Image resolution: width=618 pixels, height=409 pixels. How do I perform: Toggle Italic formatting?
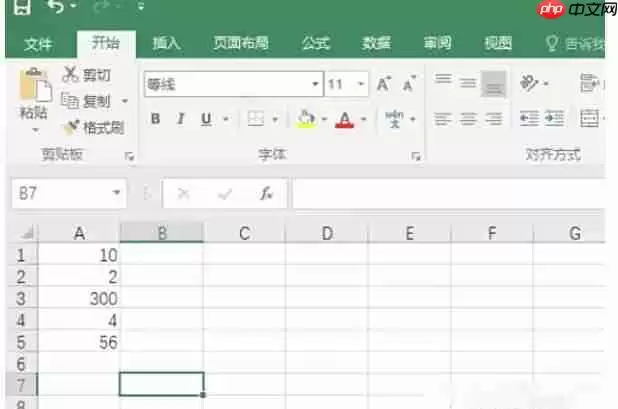click(181, 119)
